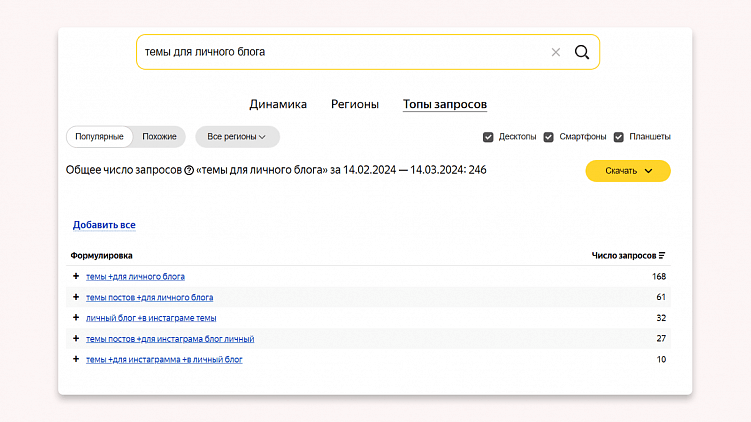Open the Регионы tab
This screenshot has height=422, width=751.
point(355,104)
